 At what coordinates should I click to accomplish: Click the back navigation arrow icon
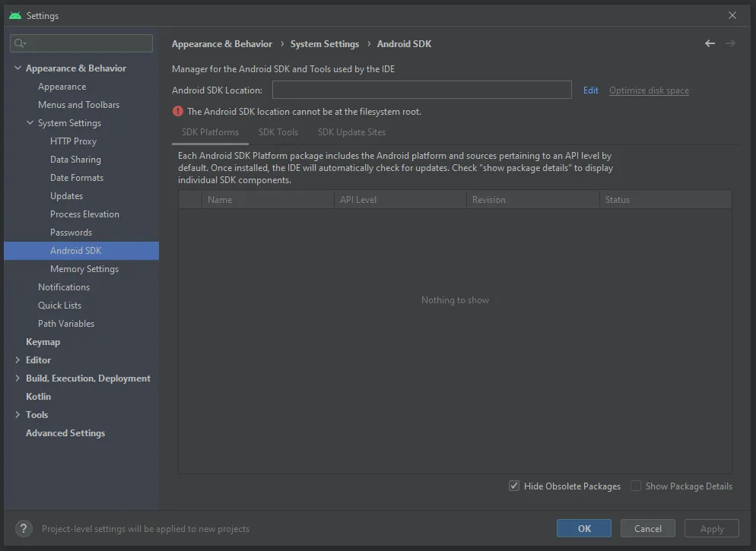(x=710, y=43)
